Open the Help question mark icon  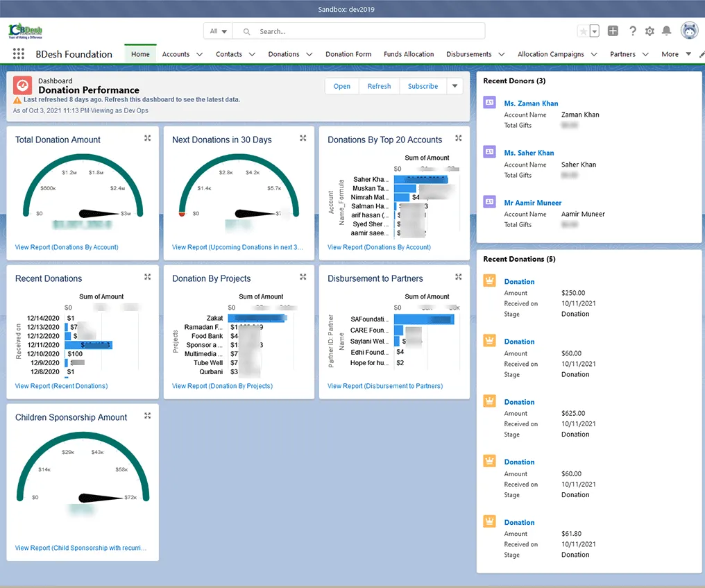coord(633,31)
